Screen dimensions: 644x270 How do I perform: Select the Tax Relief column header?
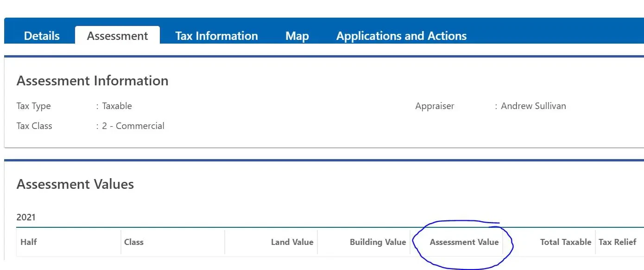617,242
